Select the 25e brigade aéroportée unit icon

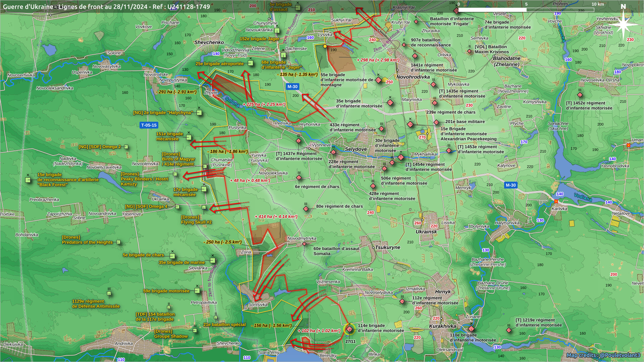point(250,63)
